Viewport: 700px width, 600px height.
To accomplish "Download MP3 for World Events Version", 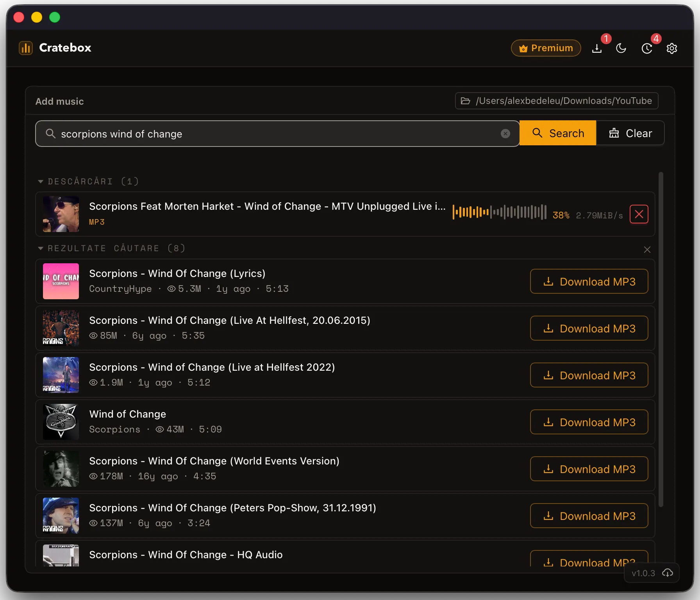I will [589, 469].
